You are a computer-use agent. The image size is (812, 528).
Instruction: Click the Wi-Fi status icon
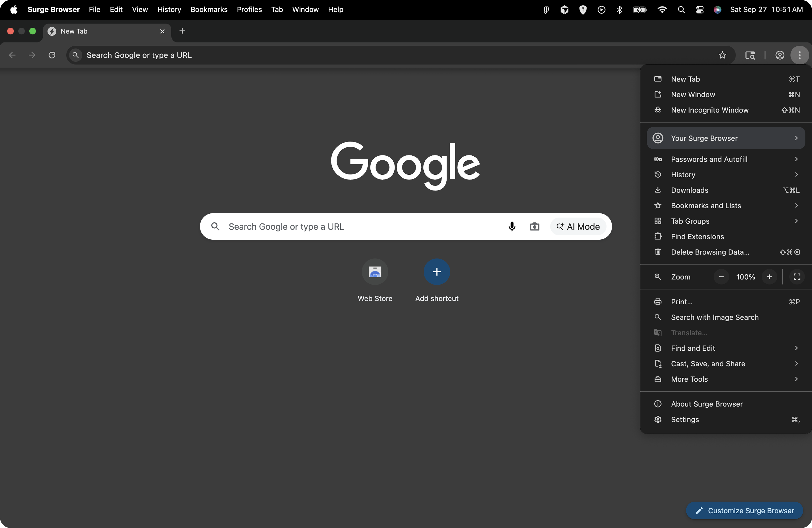pyautogui.click(x=662, y=9)
